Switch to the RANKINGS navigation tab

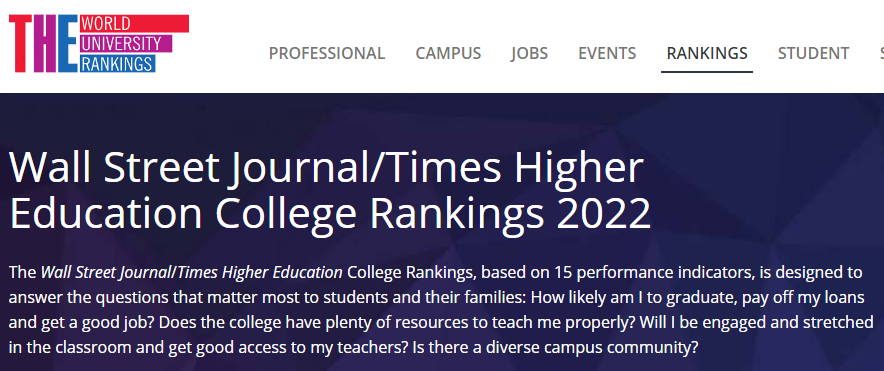pyautogui.click(x=707, y=54)
